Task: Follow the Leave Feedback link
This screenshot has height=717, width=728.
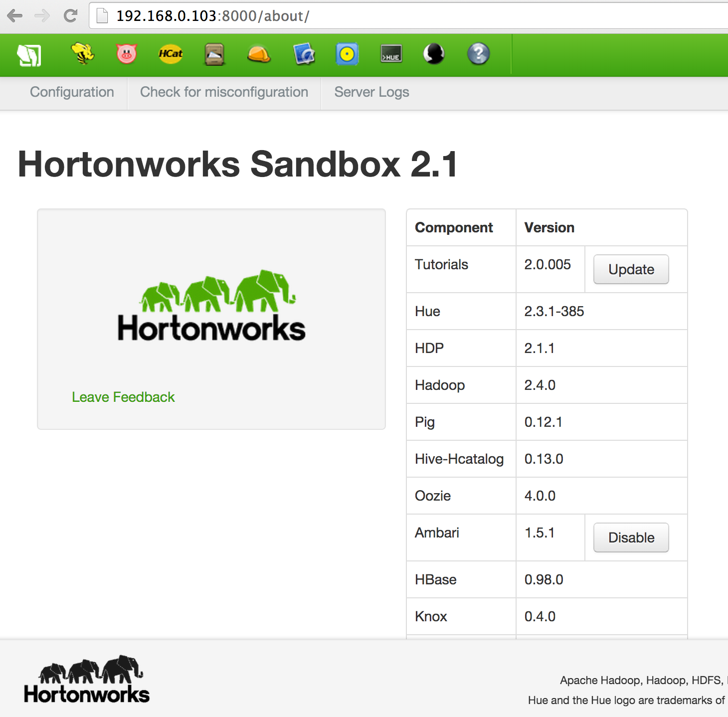Action: tap(123, 397)
